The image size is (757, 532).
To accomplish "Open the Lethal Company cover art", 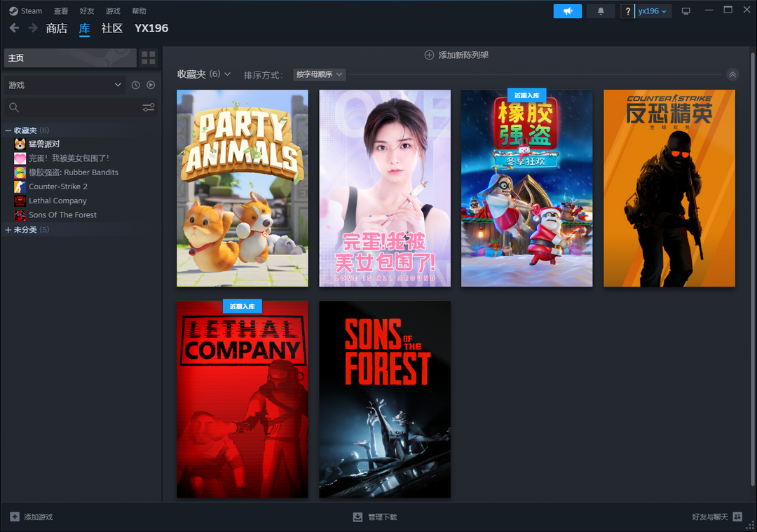I will (x=243, y=400).
